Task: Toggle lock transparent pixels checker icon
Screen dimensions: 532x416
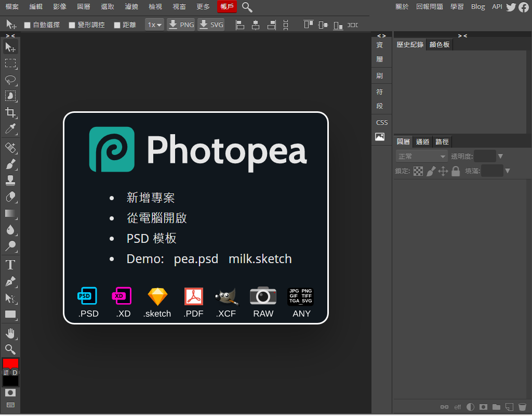Action: (x=418, y=171)
